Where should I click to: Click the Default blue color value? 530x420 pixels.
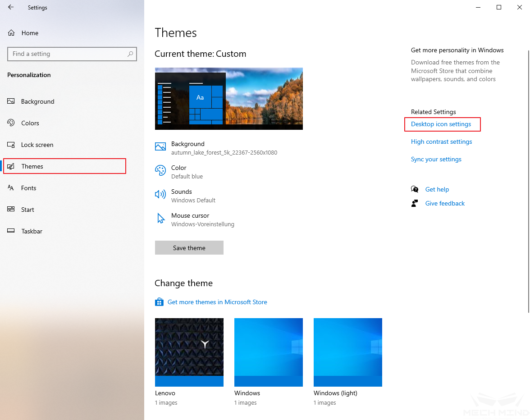(187, 176)
